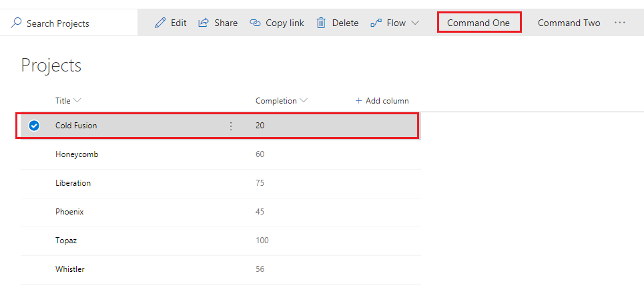Click the Copy link chain icon
This screenshot has width=644, height=290.
[x=255, y=23]
